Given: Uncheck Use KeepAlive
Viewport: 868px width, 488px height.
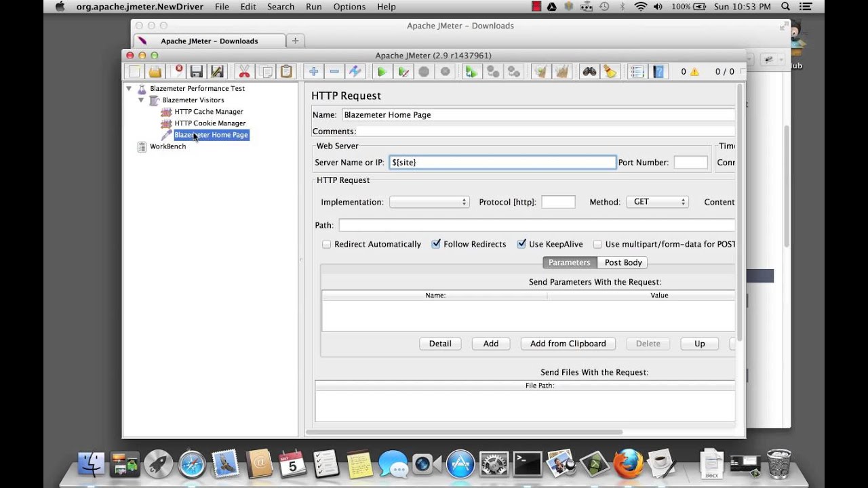Looking at the screenshot, I should pyautogui.click(x=521, y=244).
